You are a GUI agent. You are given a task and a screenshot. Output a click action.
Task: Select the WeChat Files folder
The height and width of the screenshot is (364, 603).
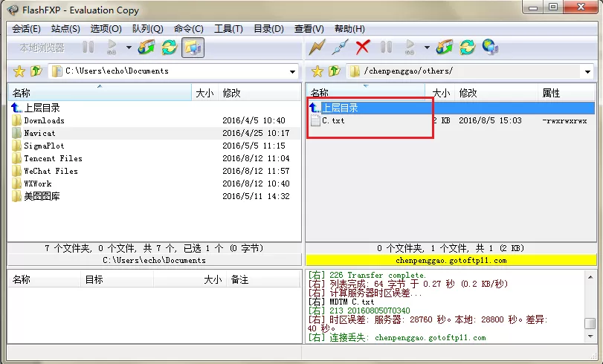click(x=51, y=171)
